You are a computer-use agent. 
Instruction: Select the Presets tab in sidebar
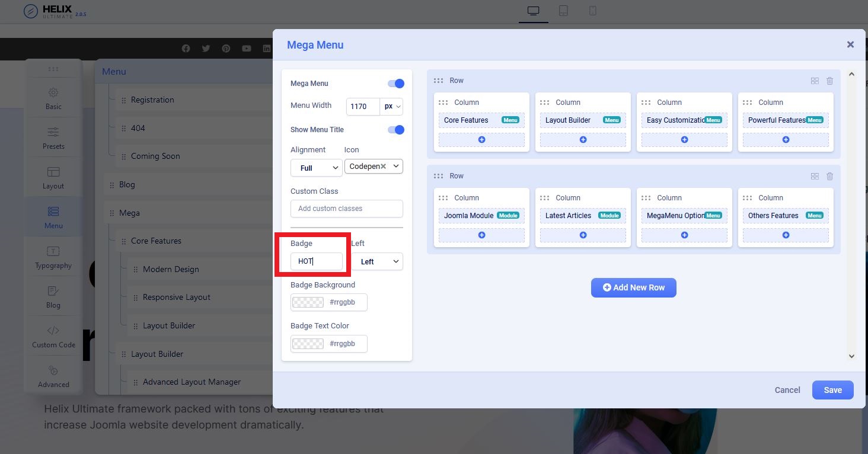coord(53,138)
